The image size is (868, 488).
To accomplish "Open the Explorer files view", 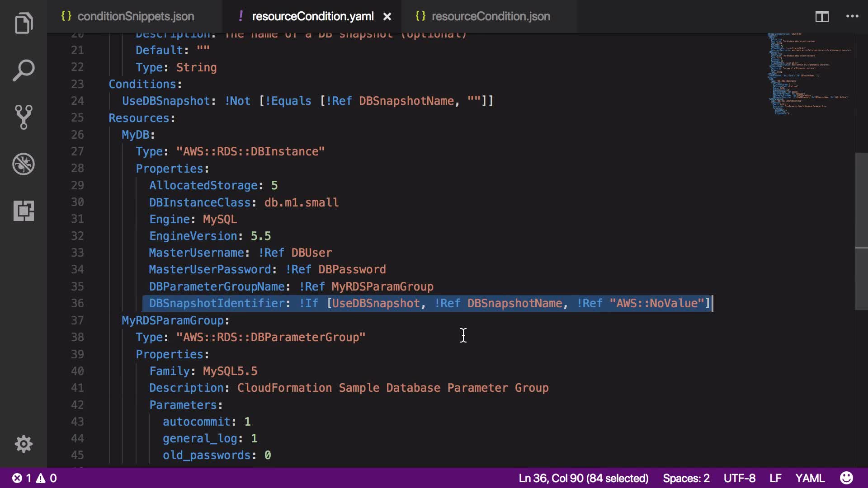I will click(x=24, y=23).
